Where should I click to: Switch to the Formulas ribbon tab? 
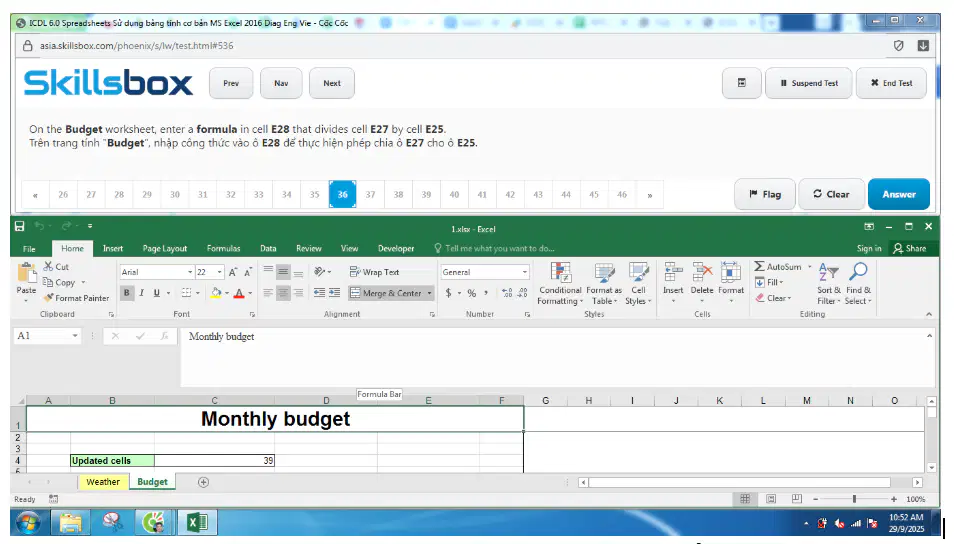(x=223, y=248)
